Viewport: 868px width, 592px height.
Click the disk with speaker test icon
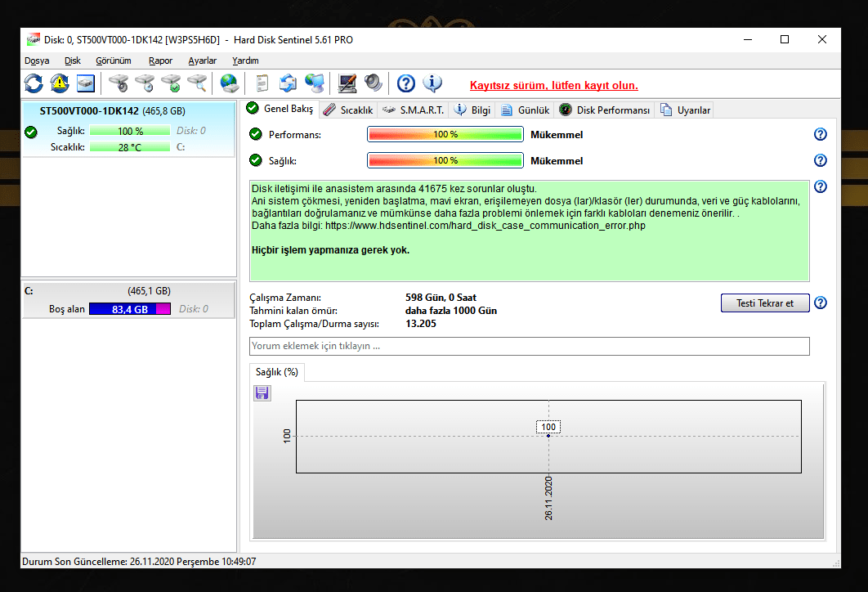(119, 83)
